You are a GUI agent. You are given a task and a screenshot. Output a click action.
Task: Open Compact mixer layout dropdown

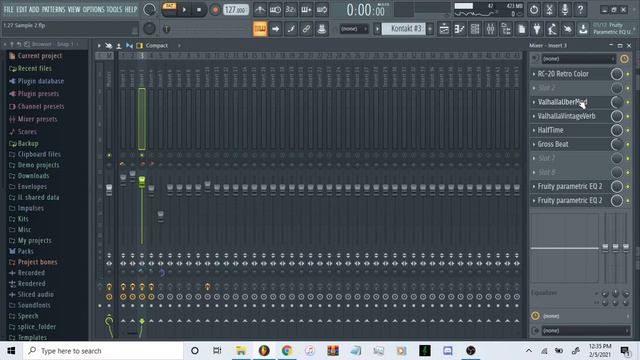click(x=157, y=45)
